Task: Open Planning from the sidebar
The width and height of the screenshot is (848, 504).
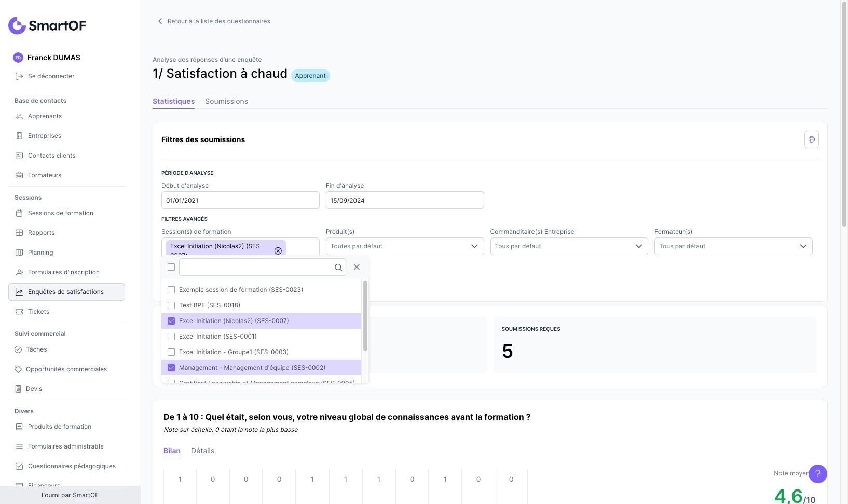Action: (40, 253)
